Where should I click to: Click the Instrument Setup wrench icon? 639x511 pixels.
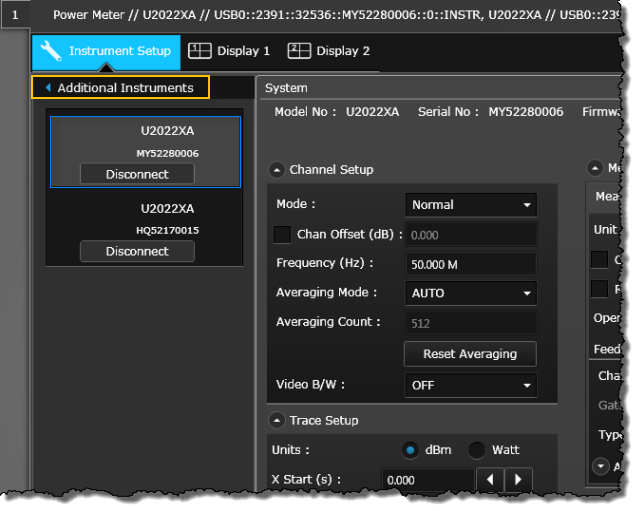coord(51,51)
